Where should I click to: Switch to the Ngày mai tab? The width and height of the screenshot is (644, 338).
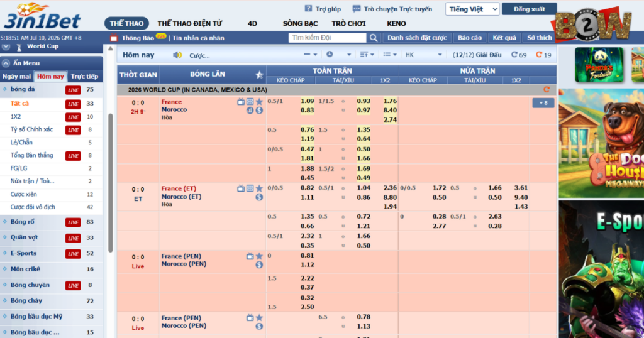pyautogui.click(x=16, y=76)
